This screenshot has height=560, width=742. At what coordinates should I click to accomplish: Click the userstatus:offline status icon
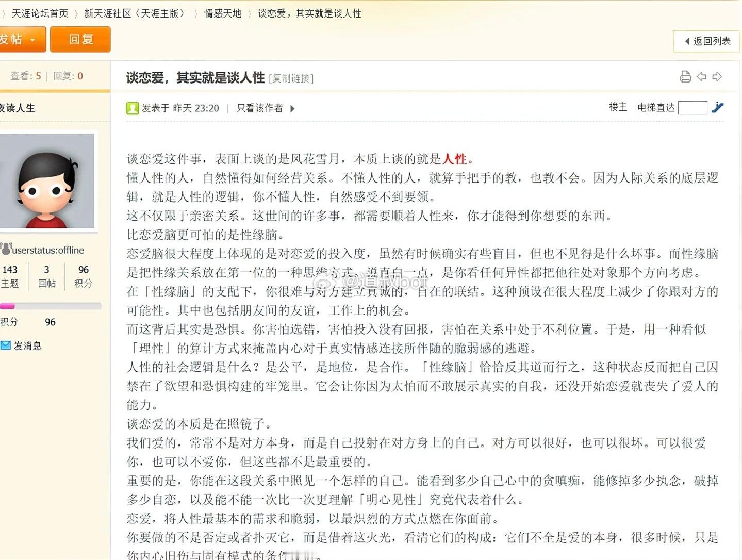pos(6,249)
